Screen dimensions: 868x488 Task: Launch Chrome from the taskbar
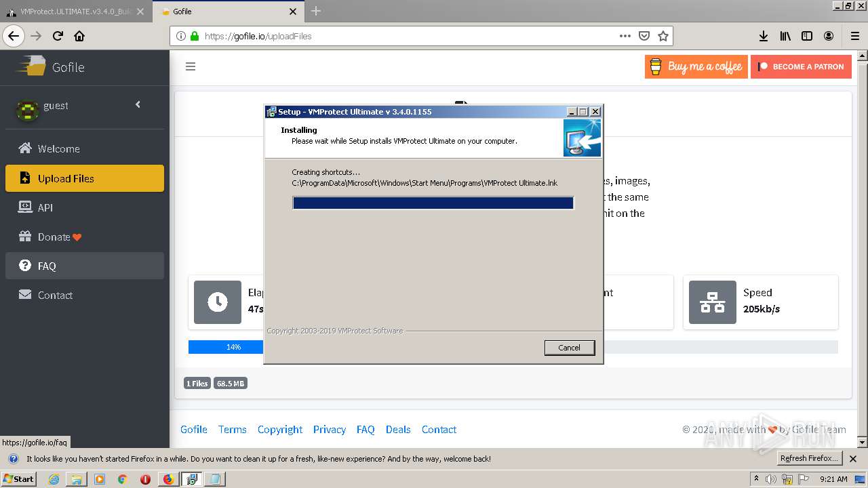click(x=123, y=479)
